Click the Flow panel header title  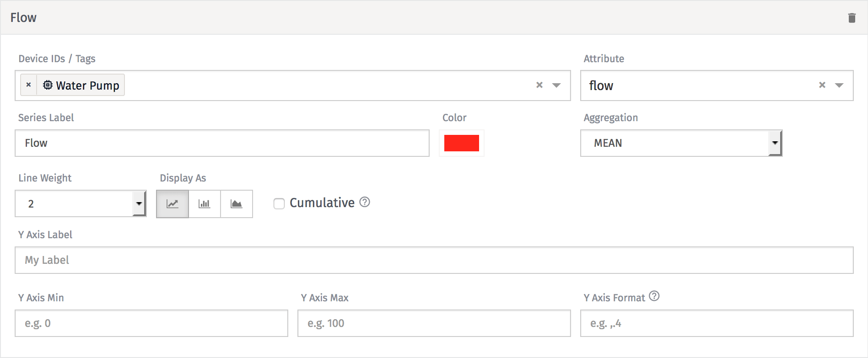click(23, 17)
